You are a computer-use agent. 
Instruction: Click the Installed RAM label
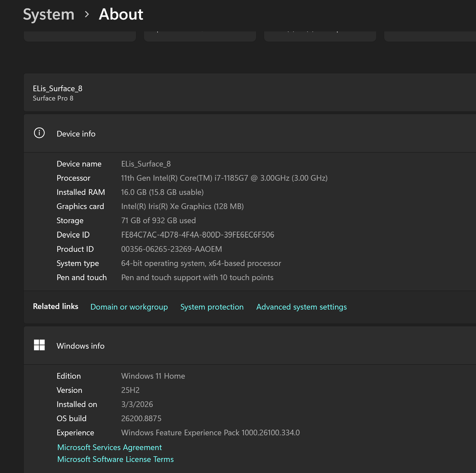(81, 192)
